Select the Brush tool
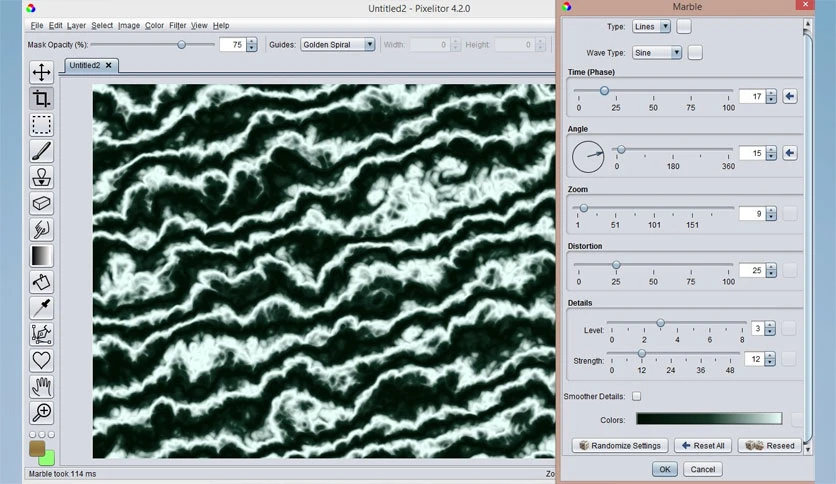 (x=41, y=151)
